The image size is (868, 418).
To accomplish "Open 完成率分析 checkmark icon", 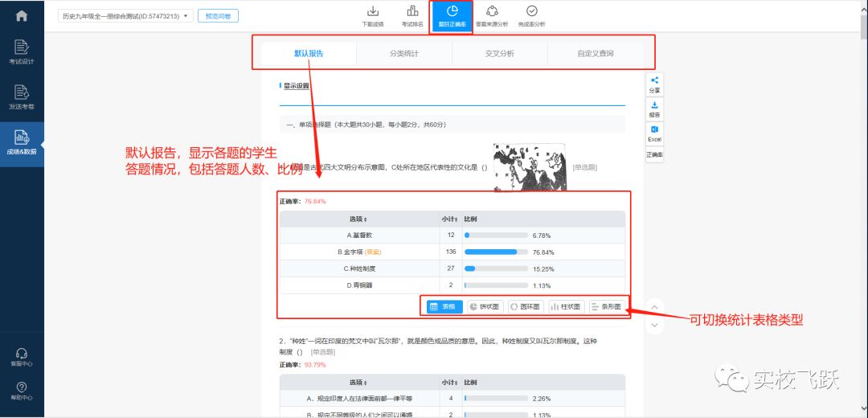I will click(x=531, y=16).
